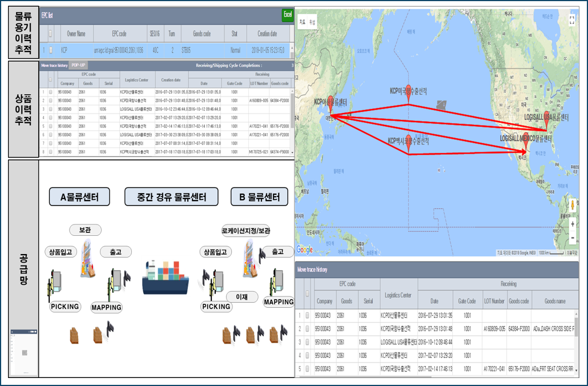Viewport: 588px width, 386px height.
Task: Click the LOGISALL MEXICO물류센터 map pin
Action: (526, 142)
